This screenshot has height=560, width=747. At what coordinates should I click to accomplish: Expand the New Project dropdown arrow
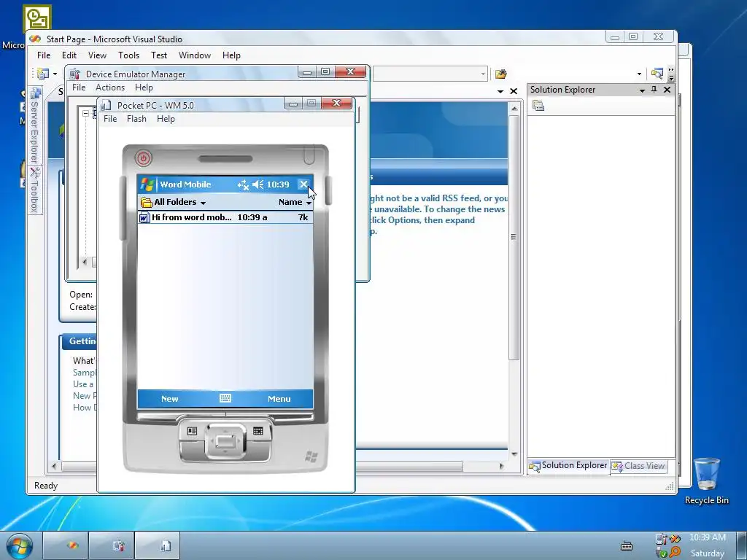[55, 74]
